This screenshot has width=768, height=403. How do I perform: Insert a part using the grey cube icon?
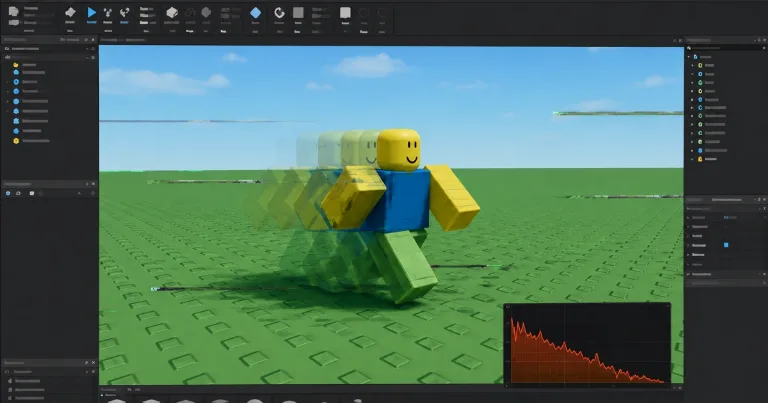pos(171,13)
